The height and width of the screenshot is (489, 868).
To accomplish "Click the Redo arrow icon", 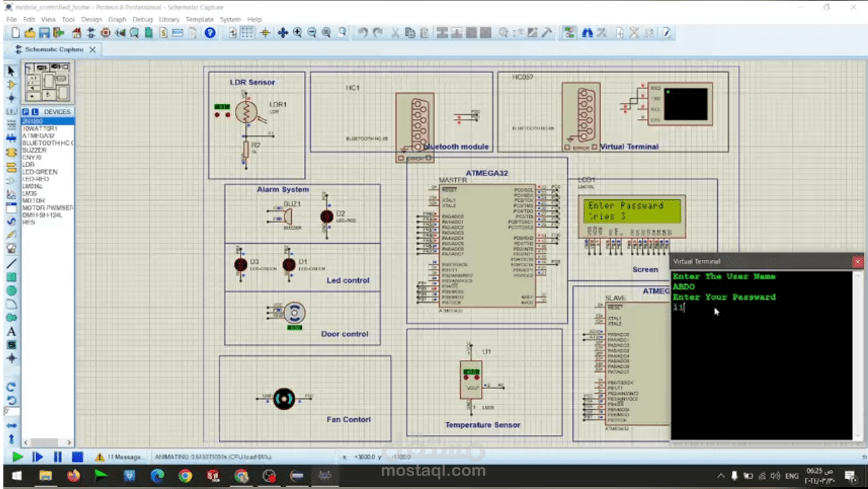I will (x=378, y=32).
